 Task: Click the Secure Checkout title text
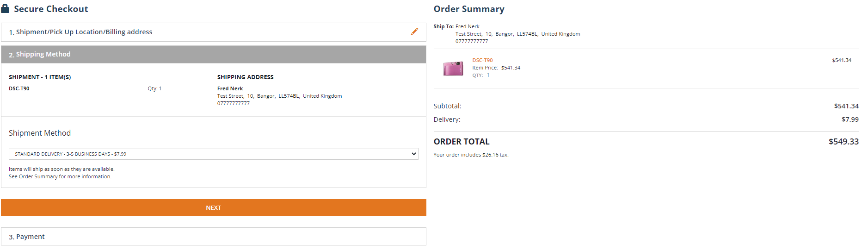pyautogui.click(x=51, y=9)
